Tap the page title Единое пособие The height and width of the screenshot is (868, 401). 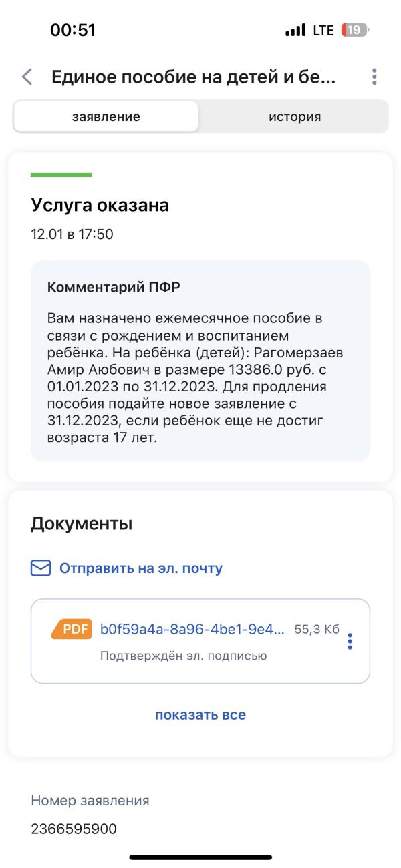(x=194, y=77)
